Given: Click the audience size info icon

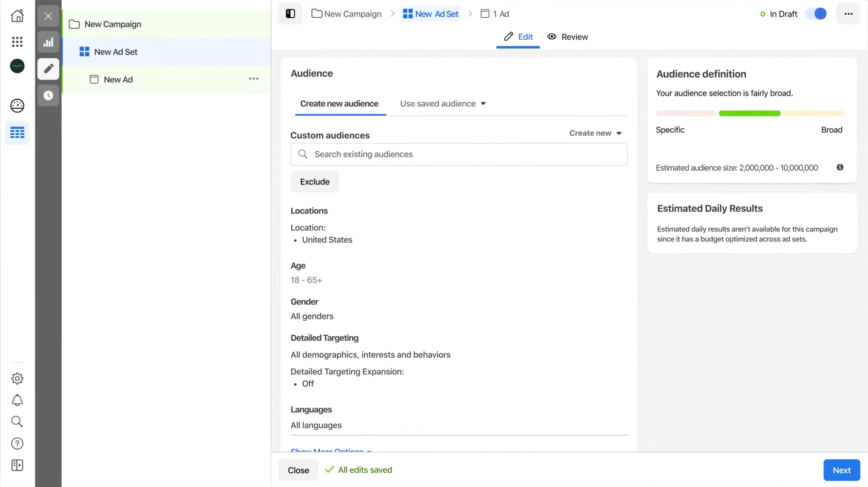Looking at the screenshot, I should click(x=840, y=167).
